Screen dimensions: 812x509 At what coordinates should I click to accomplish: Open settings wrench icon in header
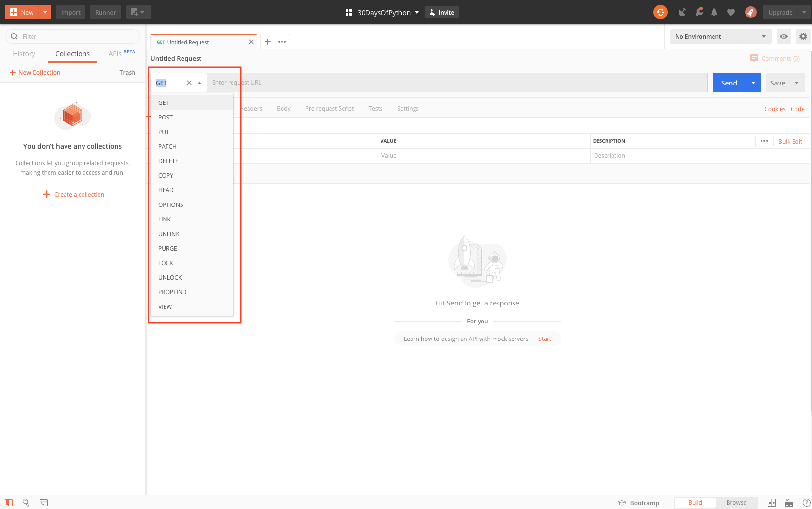[x=699, y=12]
